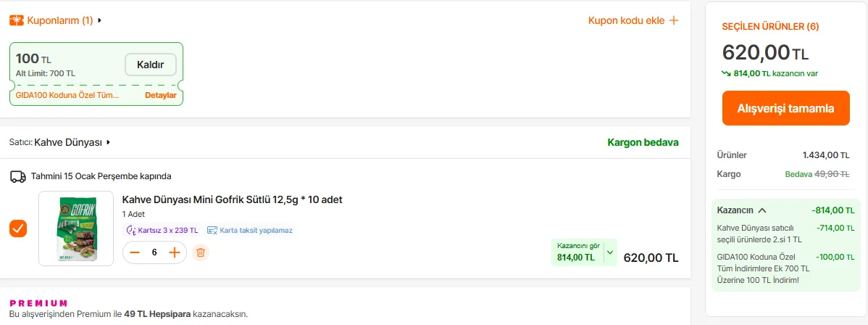Viewport: 868px width, 325px height.
Task: Delete the Gofrik item with trash icon
Action: point(201,252)
